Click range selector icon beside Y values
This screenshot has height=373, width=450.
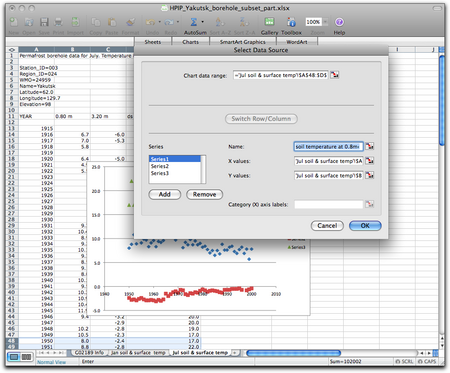pyautogui.click(x=369, y=175)
